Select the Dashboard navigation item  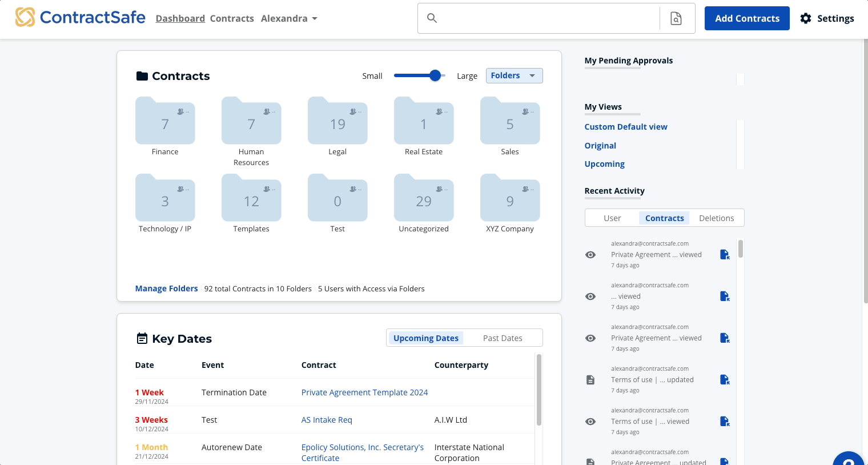pos(180,18)
